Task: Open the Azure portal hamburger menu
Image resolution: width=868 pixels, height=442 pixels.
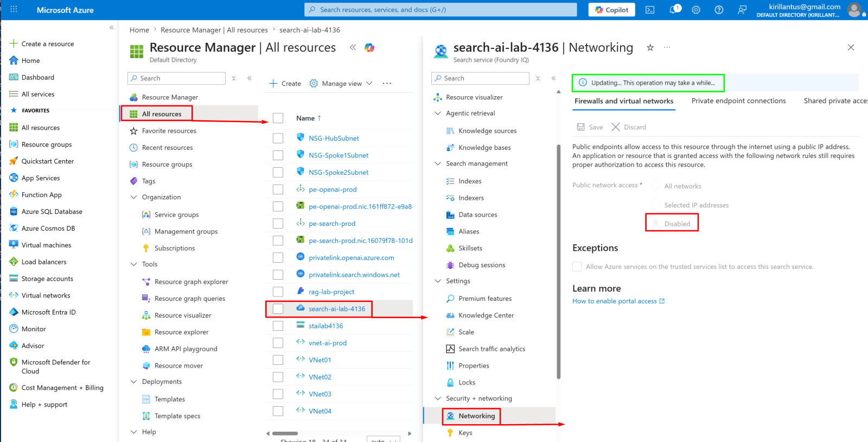Action: (x=14, y=10)
